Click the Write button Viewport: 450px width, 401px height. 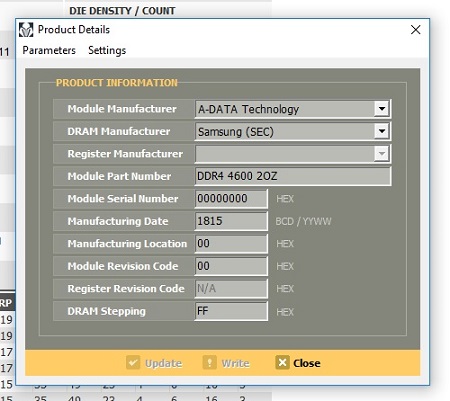click(226, 363)
